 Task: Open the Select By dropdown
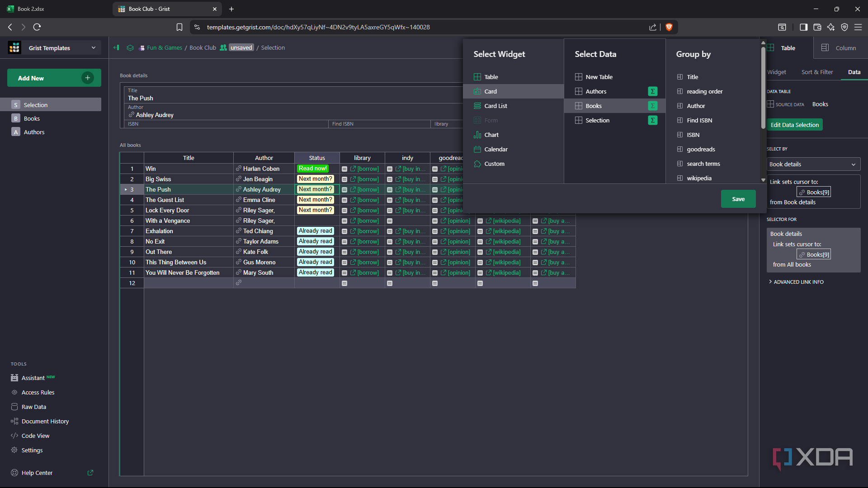[812, 164]
